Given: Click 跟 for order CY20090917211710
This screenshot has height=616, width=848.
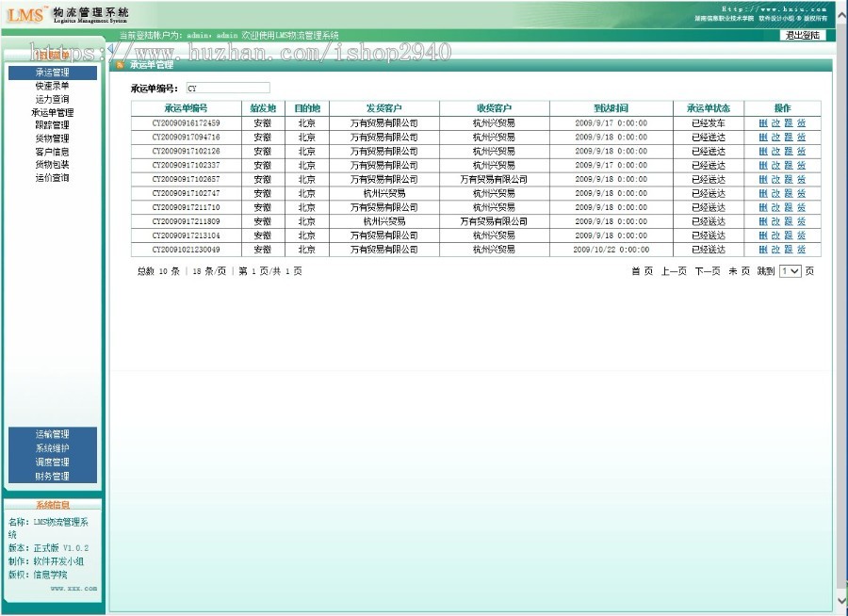Looking at the screenshot, I should point(789,207).
